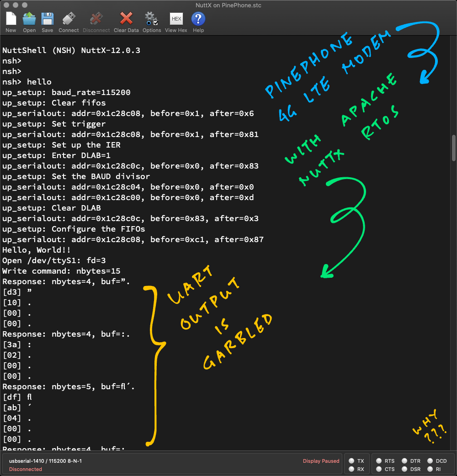Click the CTS status indicator

[x=378, y=469]
